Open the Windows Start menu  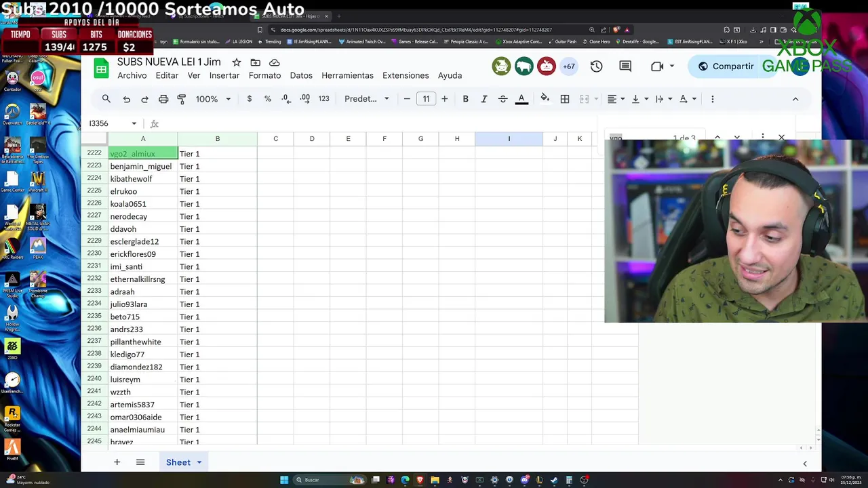pyautogui.click(x=284, y=480)
